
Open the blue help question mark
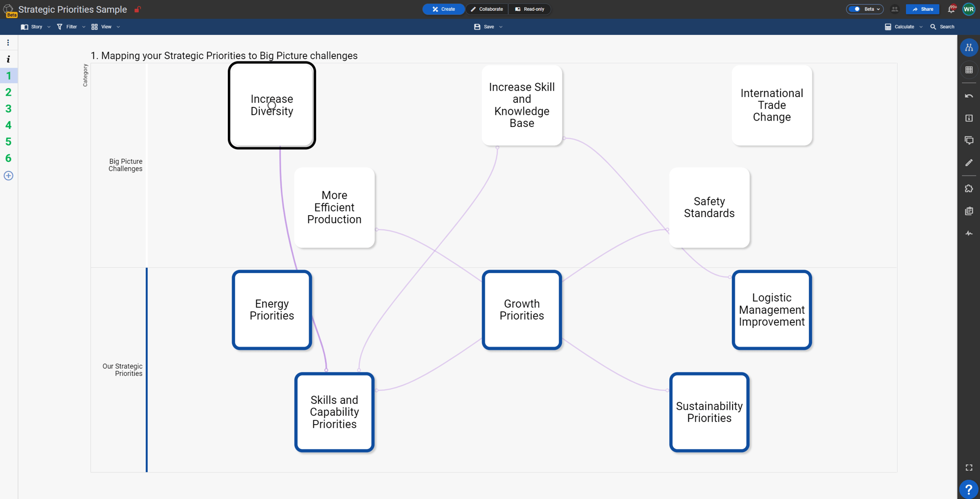click(968, 489)
